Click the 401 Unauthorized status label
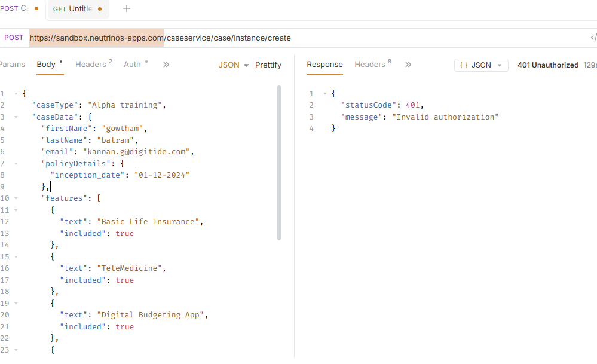The height and width of the screenshot is (364, 597). coord(547,65)
